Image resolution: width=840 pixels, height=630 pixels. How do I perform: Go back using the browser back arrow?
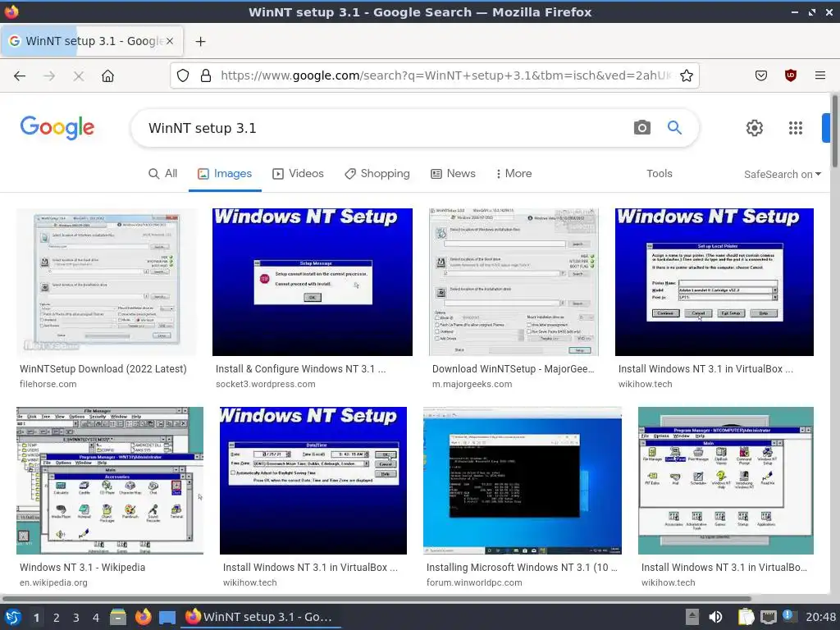coord(20,76)
